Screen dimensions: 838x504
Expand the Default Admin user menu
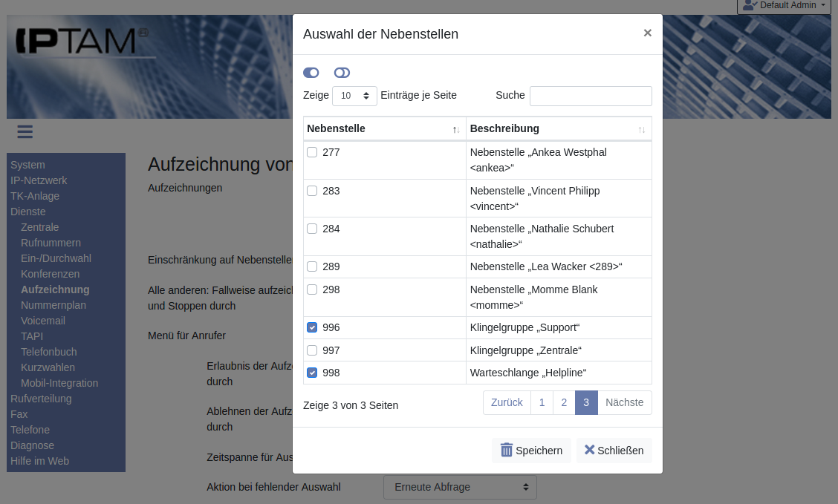coord(787,6)
